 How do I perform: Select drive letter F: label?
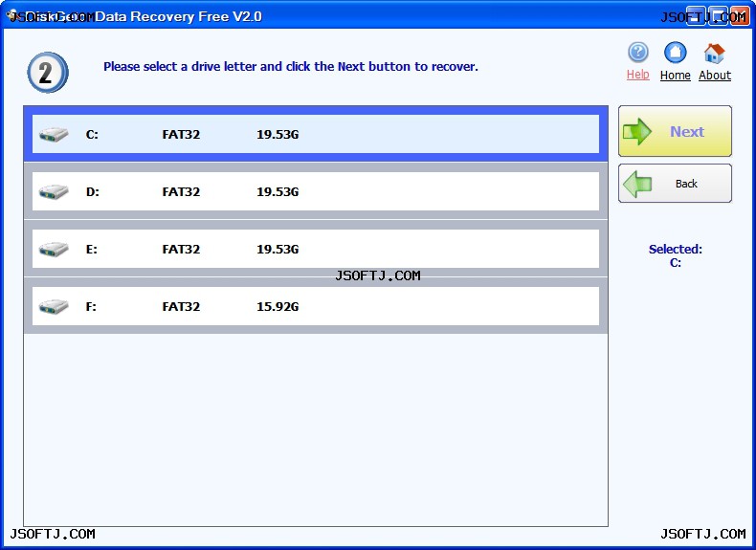[91, 307]
